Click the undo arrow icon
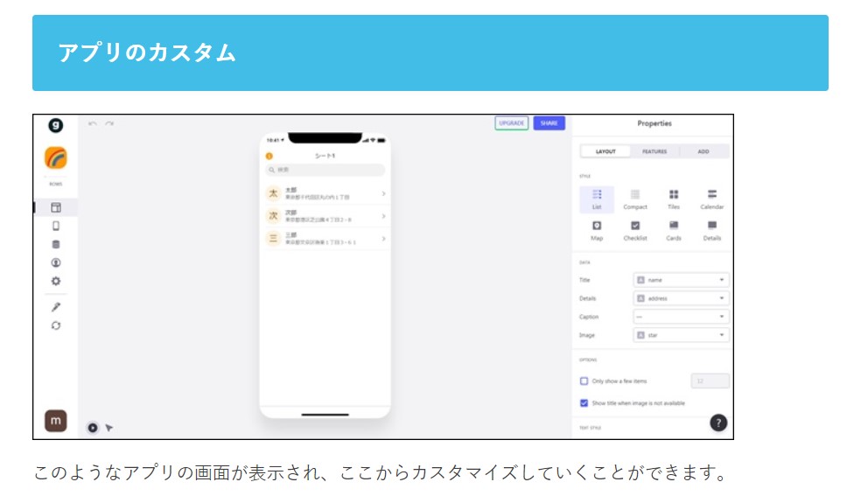 tap(93, 123)
